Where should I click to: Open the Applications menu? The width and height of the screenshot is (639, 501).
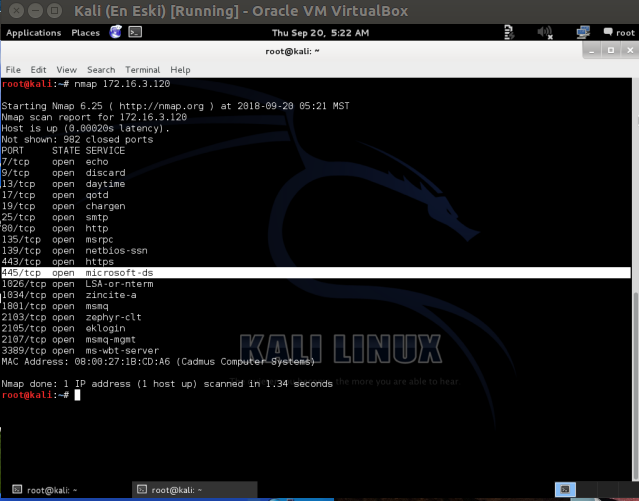pyautogui.click(x=33, y=33)
